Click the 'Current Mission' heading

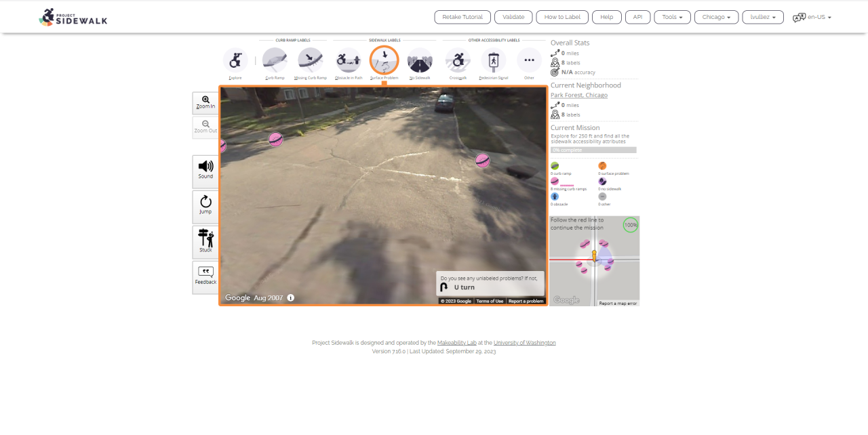click(575, 127)
